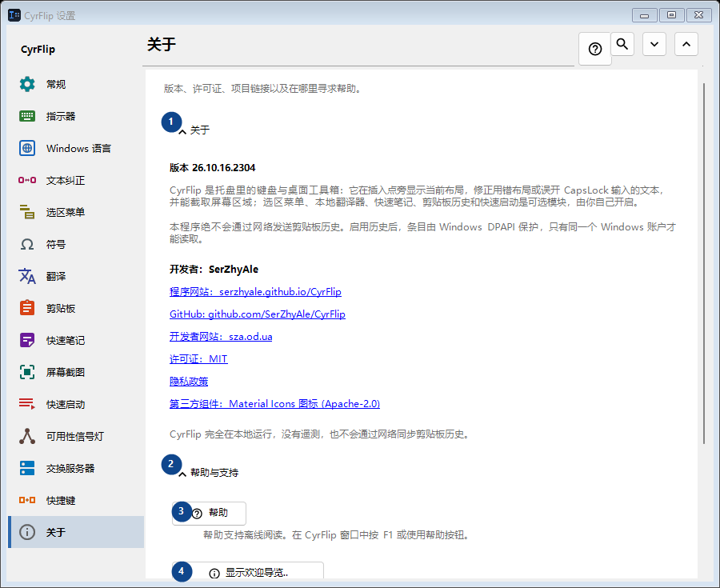Select the 文本纠正 sidebar icon
720x588 pixels.
click(x=27, y=180)
